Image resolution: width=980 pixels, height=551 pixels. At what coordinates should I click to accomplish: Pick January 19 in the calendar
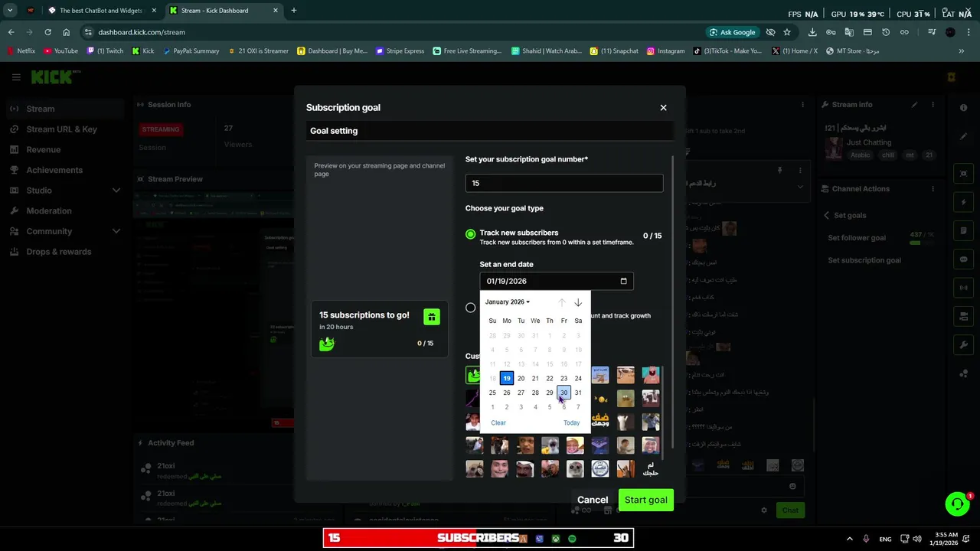[507, 378]
